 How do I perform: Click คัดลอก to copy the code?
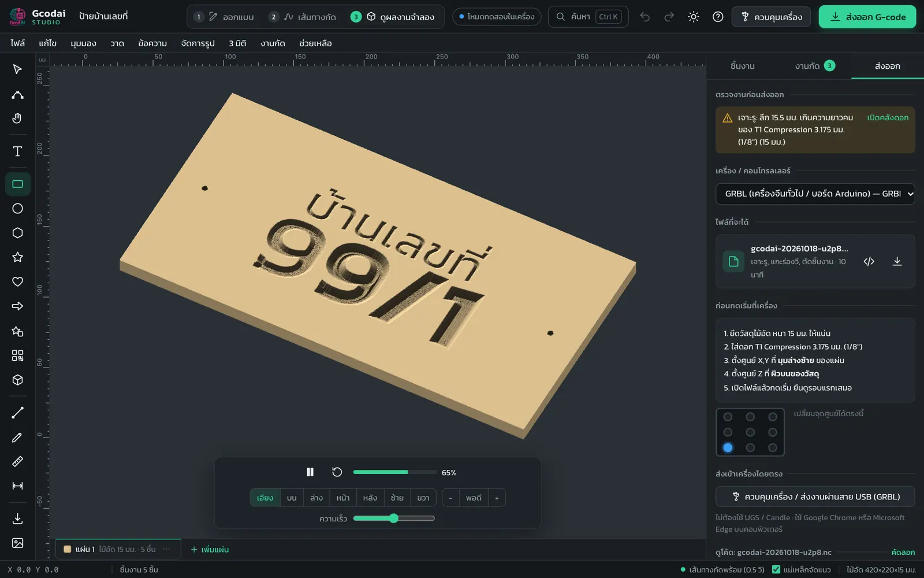point(903,552)
